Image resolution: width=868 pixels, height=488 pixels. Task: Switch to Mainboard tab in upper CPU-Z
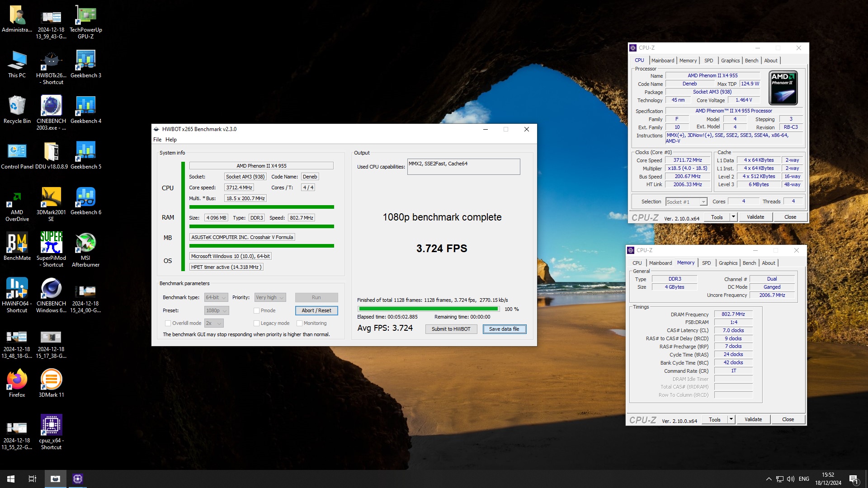pos(663,61)
